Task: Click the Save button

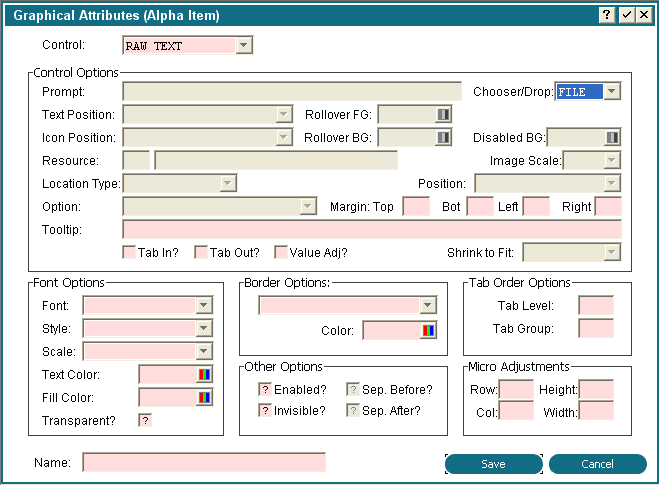Action: pos(493,464)
